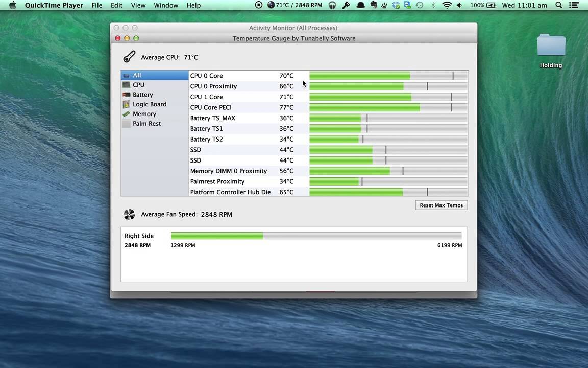Click the Reset Max Temps button
The image size is (588, 368).
(442, 205)
